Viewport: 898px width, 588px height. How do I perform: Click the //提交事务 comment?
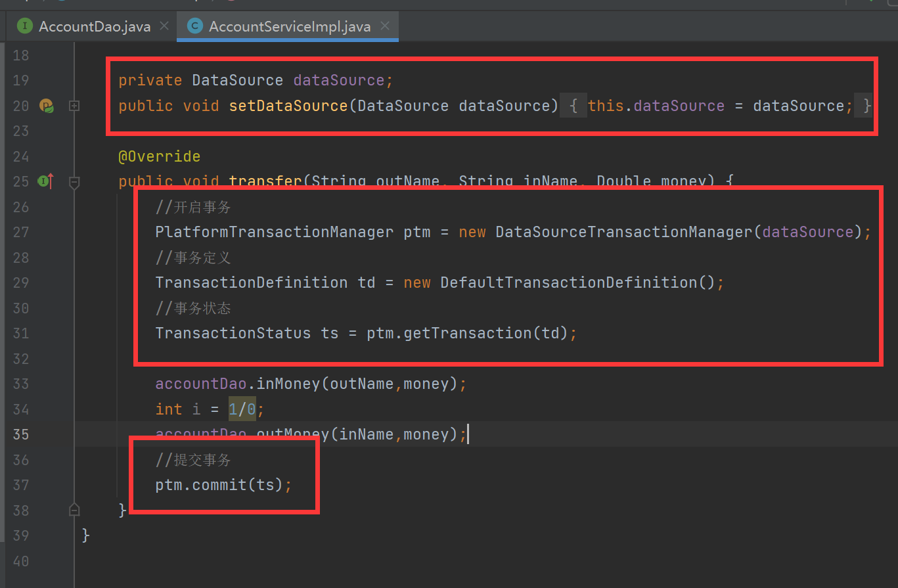click(193, 460)
